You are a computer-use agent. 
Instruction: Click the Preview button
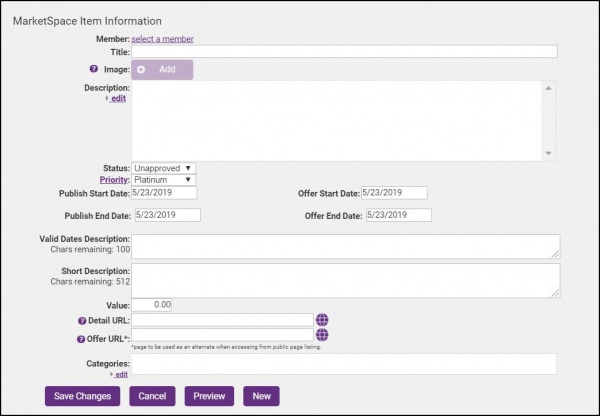pyautogui.click(x=209, y=396)
